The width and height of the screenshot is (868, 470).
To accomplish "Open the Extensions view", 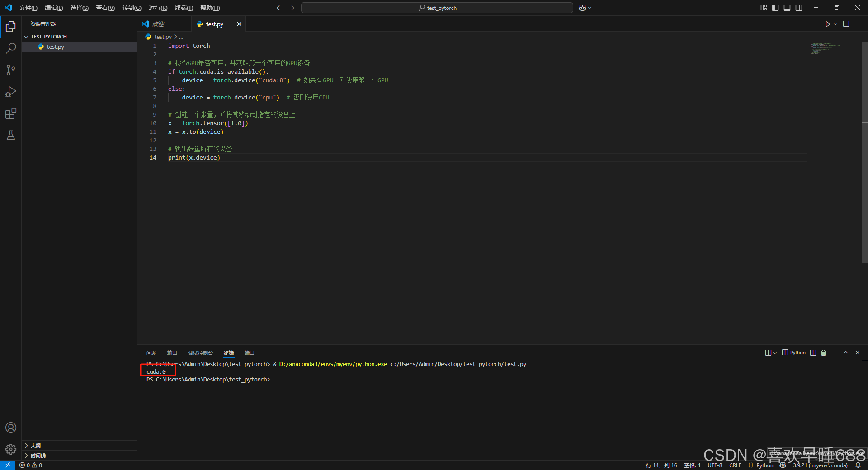I will [x=11, y=113].
